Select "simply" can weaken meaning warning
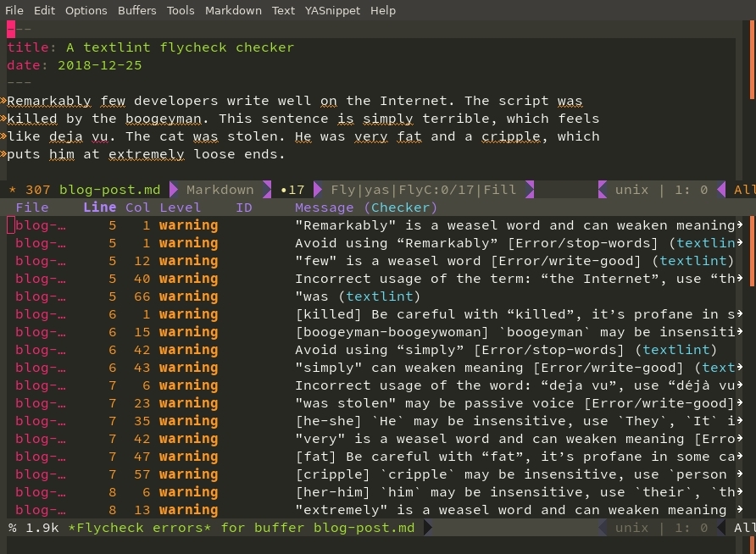The width and height of the screenshot is (756, 554). point(375,368)
